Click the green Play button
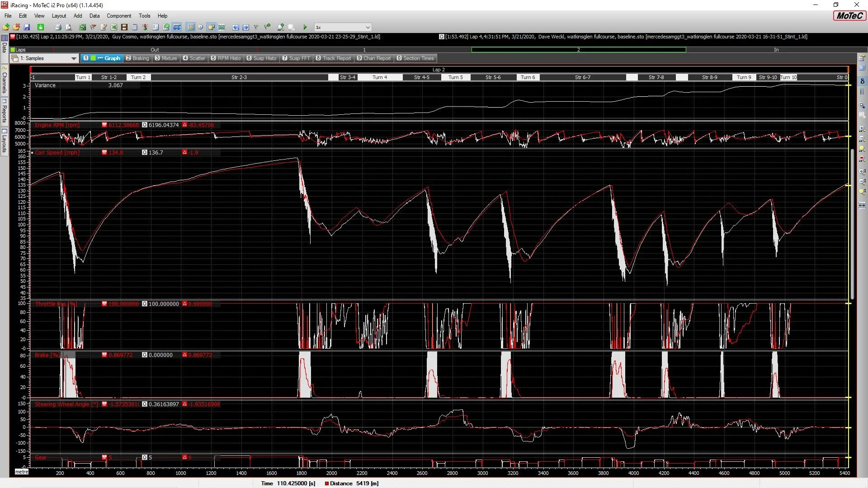This screenshot has width=868, height=488. [x=305, y=28]
